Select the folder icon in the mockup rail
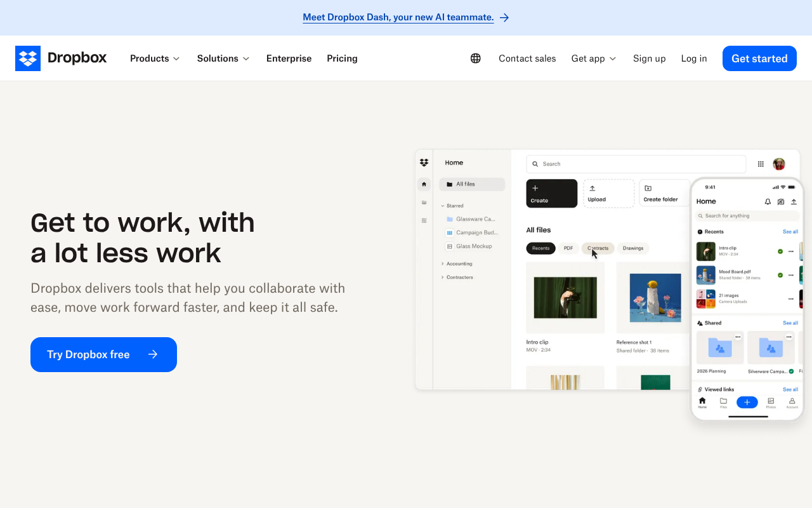812x508 pixels. tap(424, 203)
